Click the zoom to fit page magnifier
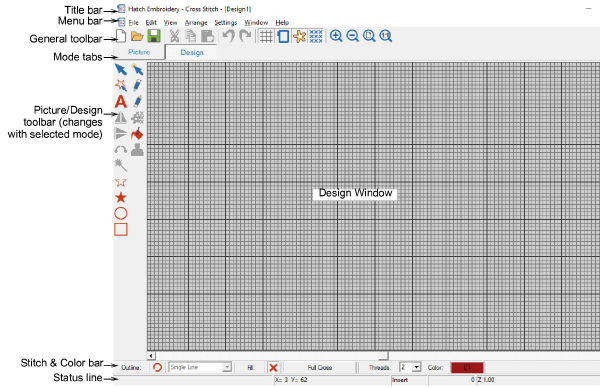The height and width of the screenshot is (388, 600). pyautogui.click(x=369, y=36)
